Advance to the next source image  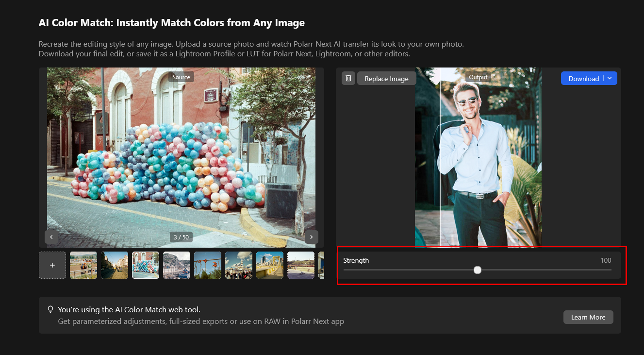311,237
